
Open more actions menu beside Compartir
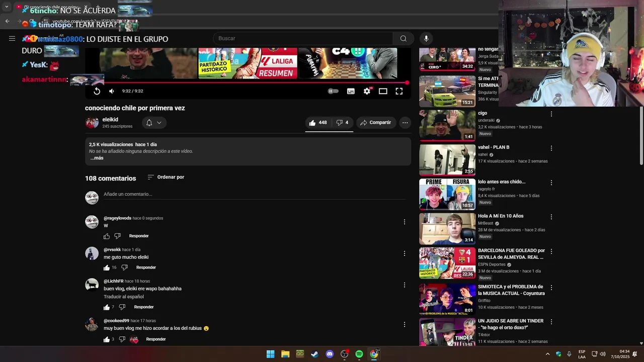coord(405,123)
